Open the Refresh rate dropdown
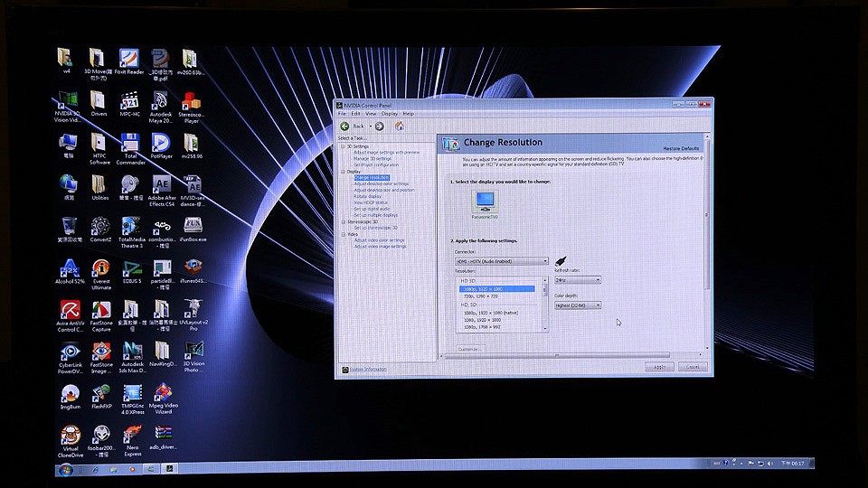 pyautogui.click(x=578, y=280)
